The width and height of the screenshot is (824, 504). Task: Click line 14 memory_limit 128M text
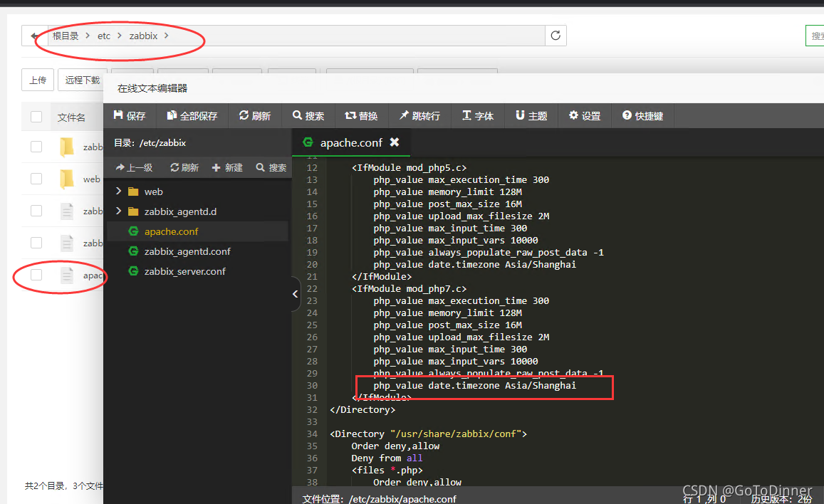coord(448,192)
